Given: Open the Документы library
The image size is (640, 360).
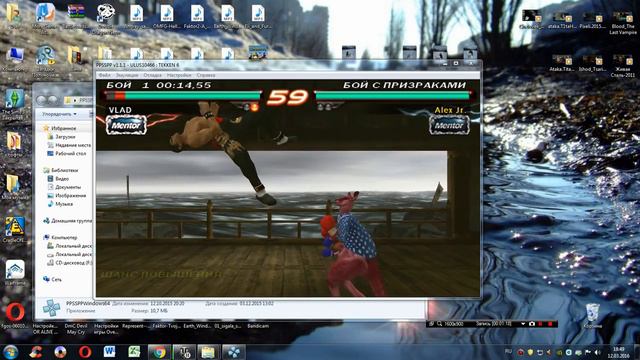Looking at the screenshot, I should 64,187.
